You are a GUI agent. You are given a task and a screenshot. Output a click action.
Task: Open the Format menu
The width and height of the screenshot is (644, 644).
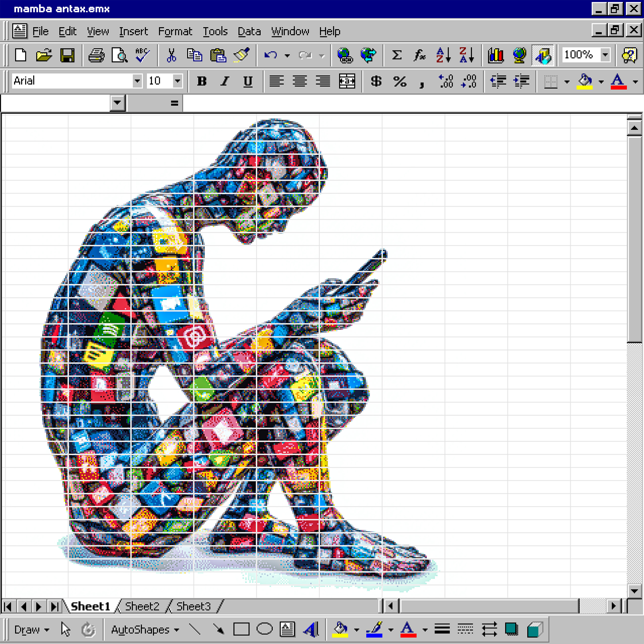click(x=175, y=32)
